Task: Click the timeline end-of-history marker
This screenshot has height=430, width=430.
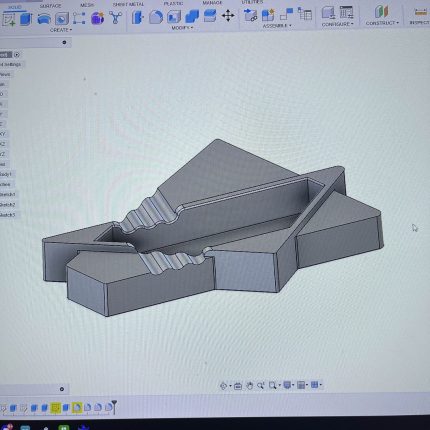Action: click(x=114, y=407)
